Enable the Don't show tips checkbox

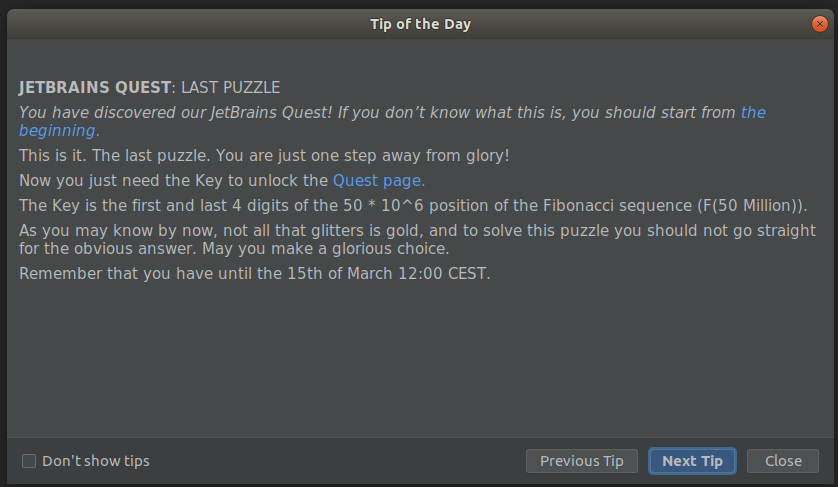(x=29, y=461)
